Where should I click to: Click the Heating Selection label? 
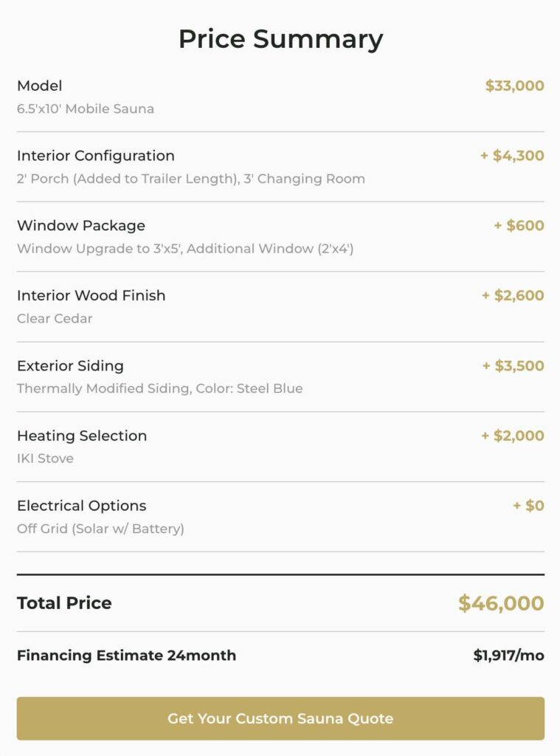click(82, 436)
